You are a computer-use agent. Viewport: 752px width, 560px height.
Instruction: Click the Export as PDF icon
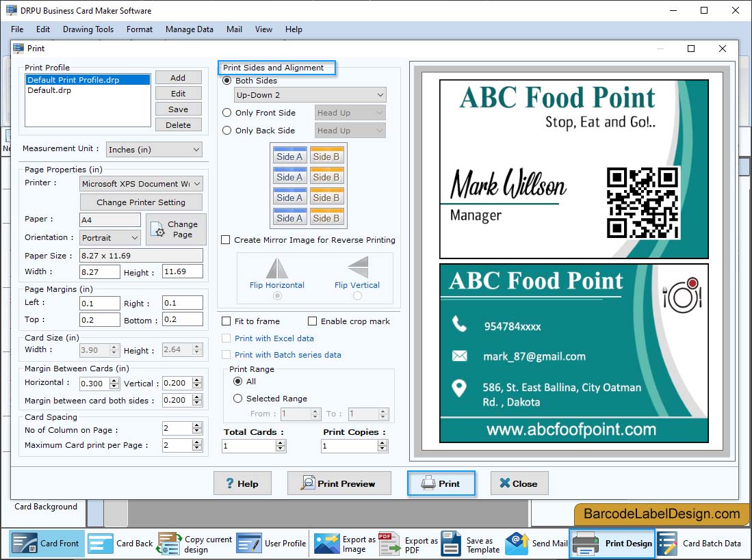coord(389,543)
